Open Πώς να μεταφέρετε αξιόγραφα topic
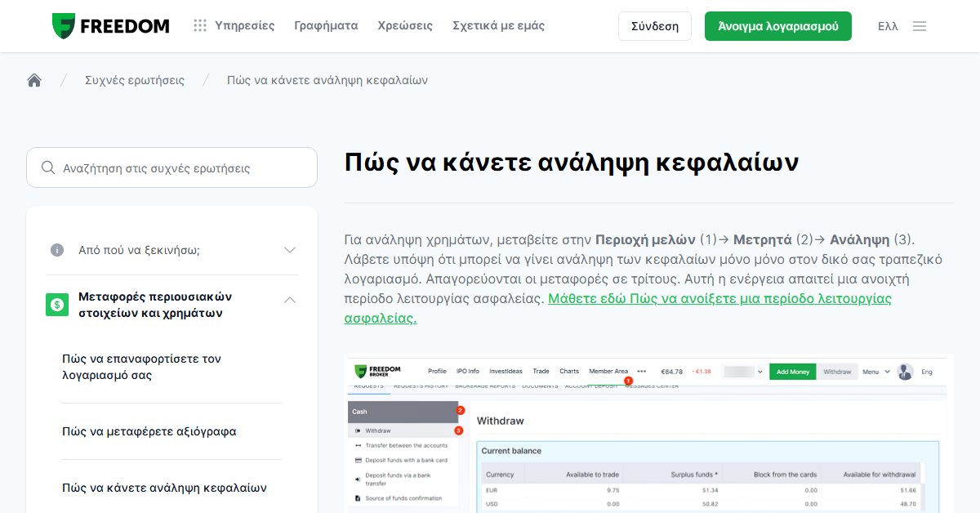This screenshot has height=513, width=980. coord(149,431)
